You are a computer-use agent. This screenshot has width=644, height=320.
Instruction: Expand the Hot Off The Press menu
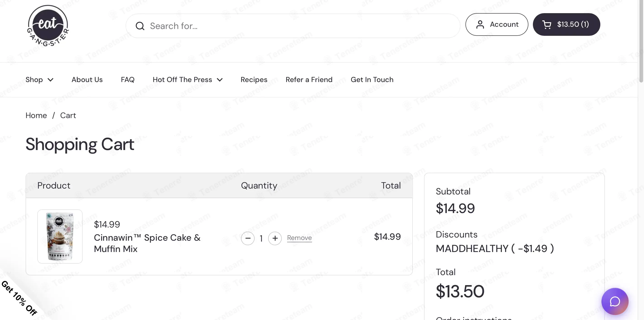click(x=188, y=80)
